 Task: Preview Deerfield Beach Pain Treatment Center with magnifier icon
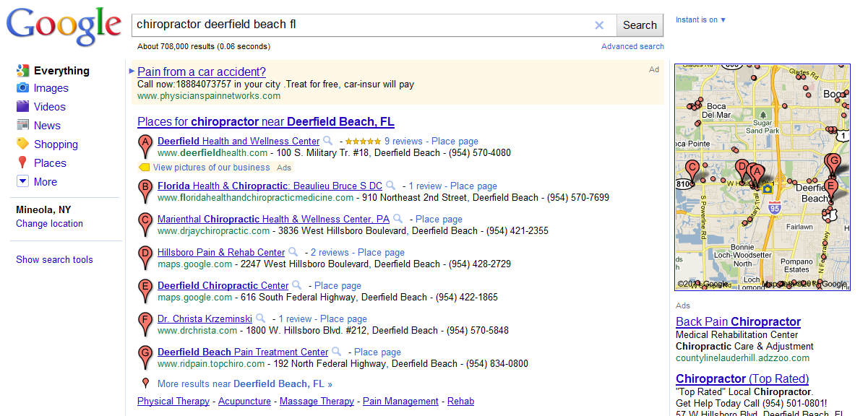pos(337,352)
